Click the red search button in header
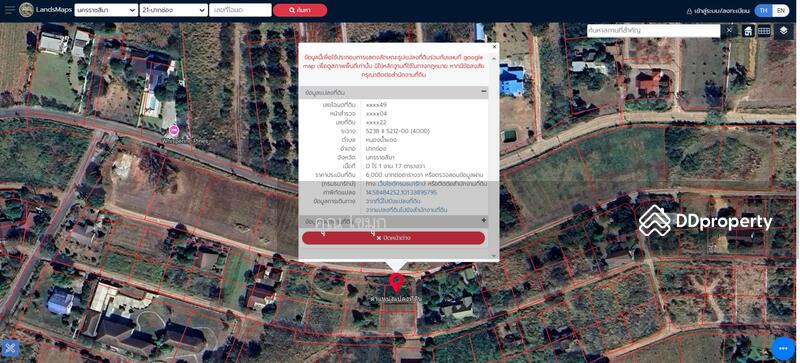Image resolution: width=800 pixels, height=363 pixels. tap(300, 10)
